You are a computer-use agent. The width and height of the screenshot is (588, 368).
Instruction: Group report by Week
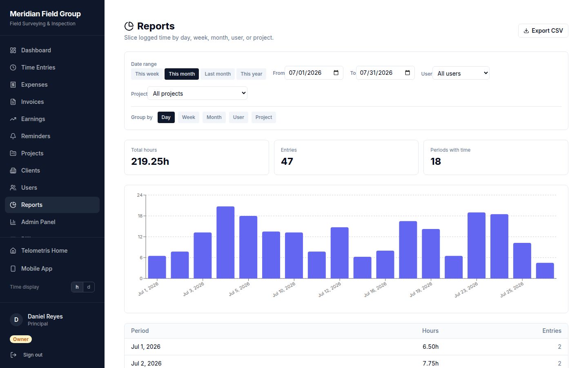click(x=189, y=117)
